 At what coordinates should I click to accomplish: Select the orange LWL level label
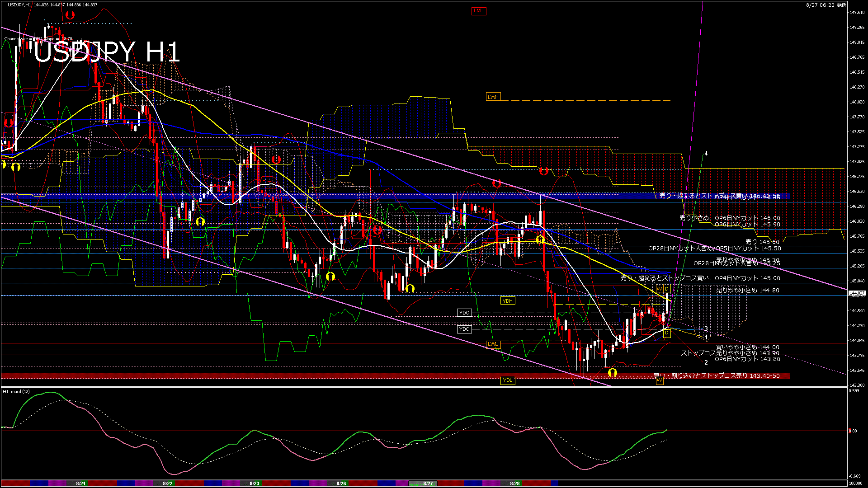493,344
